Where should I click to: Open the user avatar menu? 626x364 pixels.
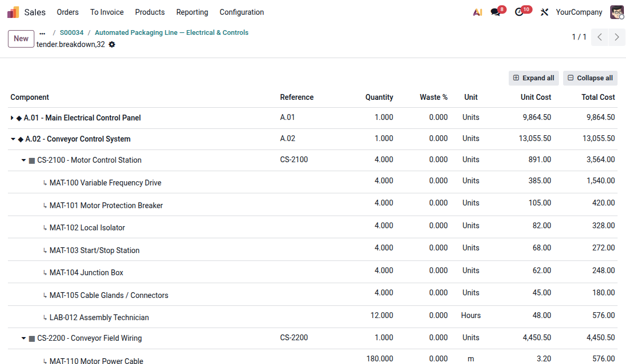click(617, 12)
